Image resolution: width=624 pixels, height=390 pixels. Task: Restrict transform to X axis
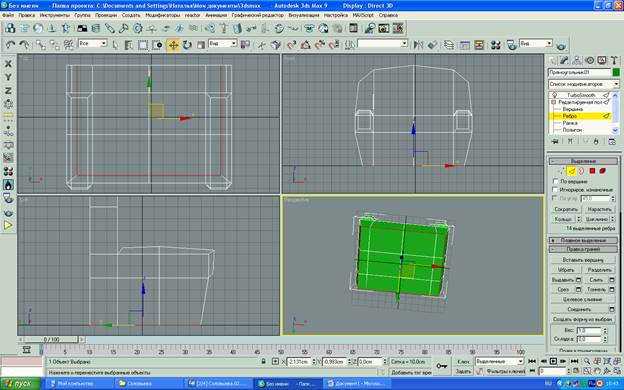(8, 64)
